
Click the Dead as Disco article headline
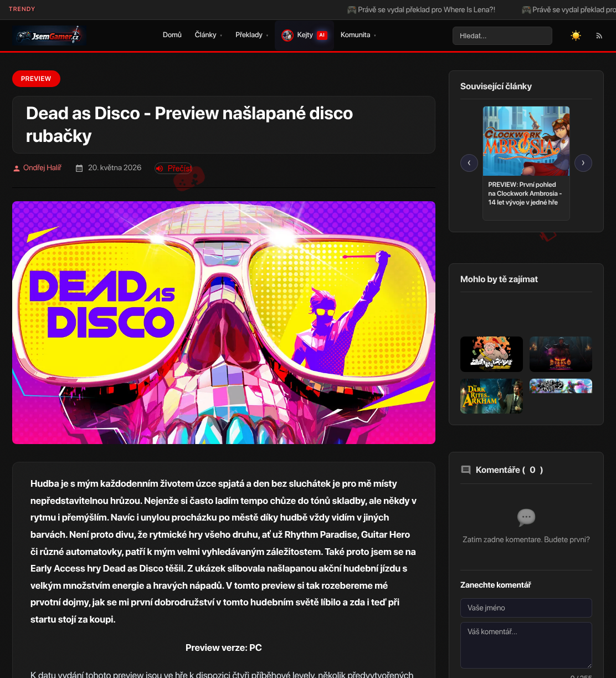pyautogui.click(x=189, y=124)
